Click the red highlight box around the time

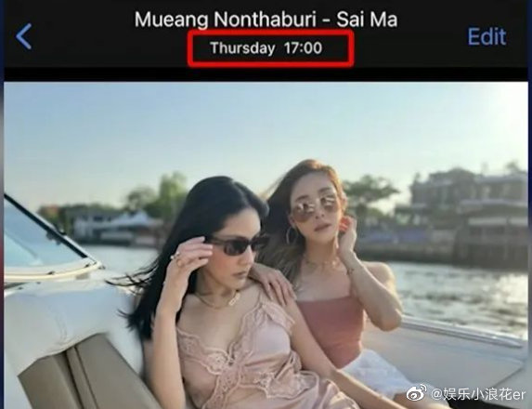point(271,48)
